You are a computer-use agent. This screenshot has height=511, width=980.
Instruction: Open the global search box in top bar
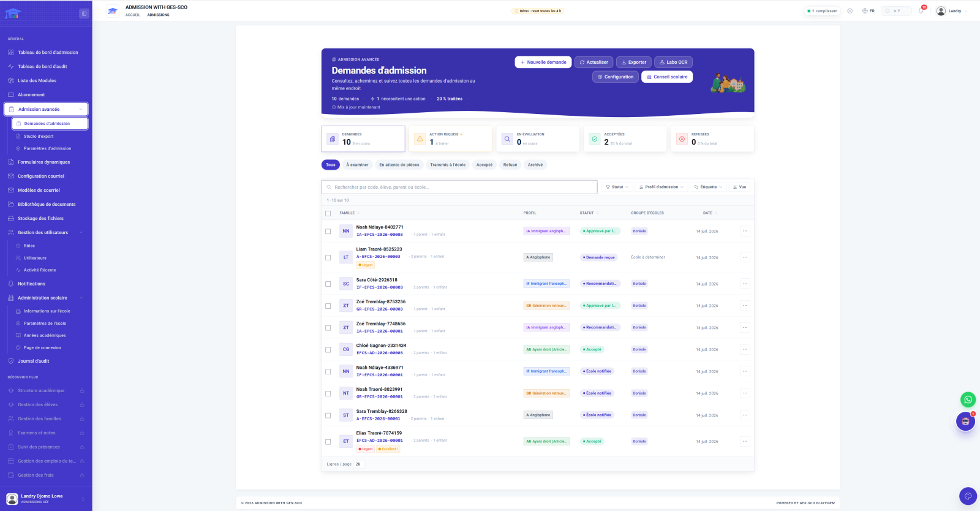click(896, 11)
